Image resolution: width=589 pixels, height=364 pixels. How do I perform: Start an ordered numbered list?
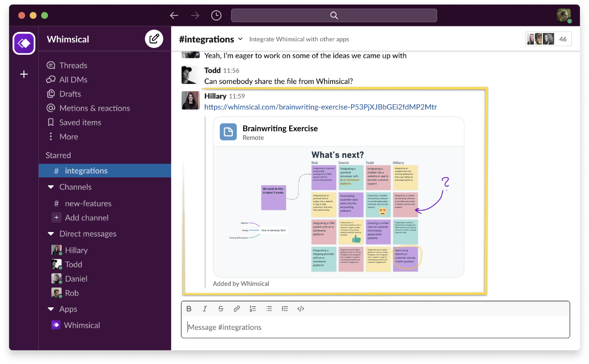253,309
